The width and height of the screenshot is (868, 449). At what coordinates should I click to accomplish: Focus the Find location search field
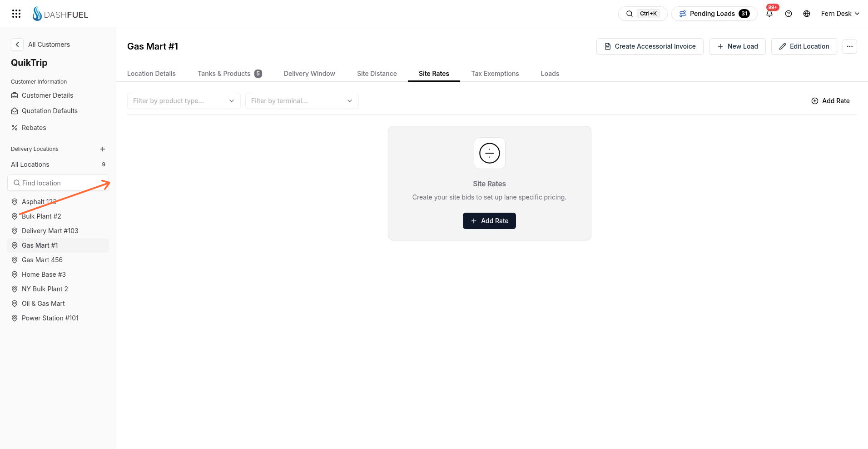click(58, 183)
